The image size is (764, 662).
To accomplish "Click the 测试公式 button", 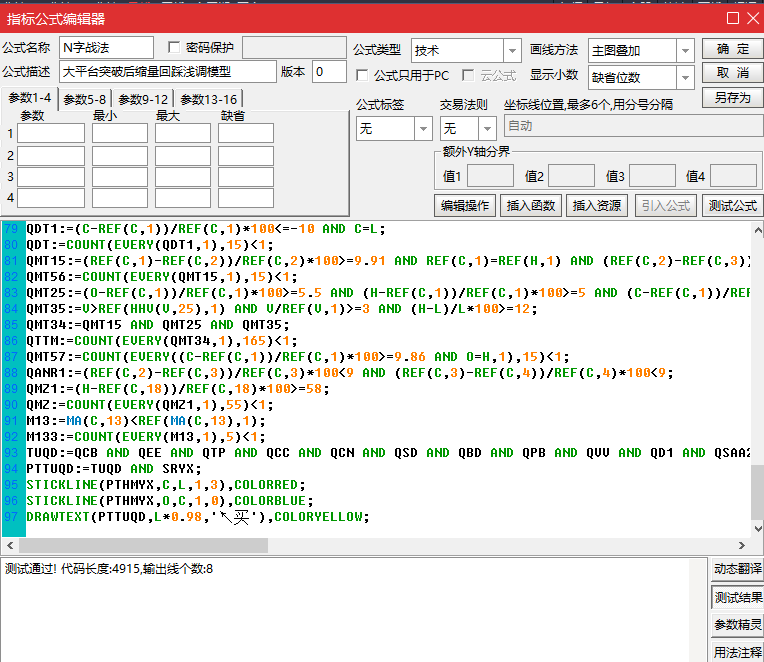I will pyautogui.click(x=732, y=206).
